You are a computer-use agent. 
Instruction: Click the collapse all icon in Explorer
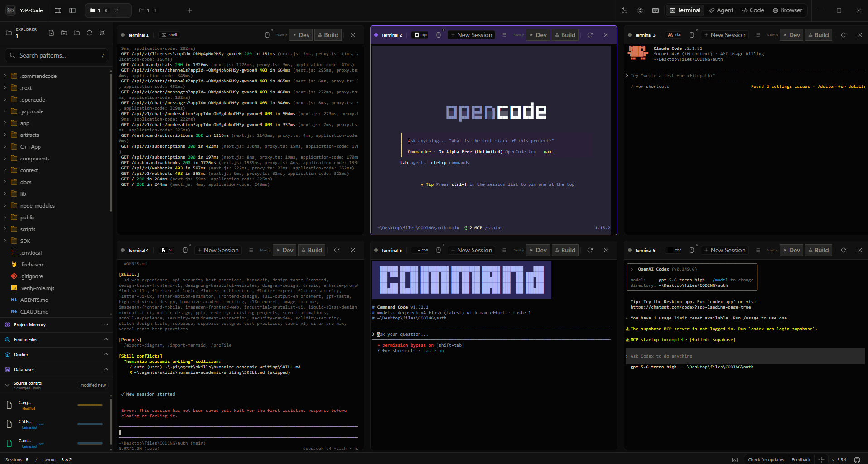102,33
